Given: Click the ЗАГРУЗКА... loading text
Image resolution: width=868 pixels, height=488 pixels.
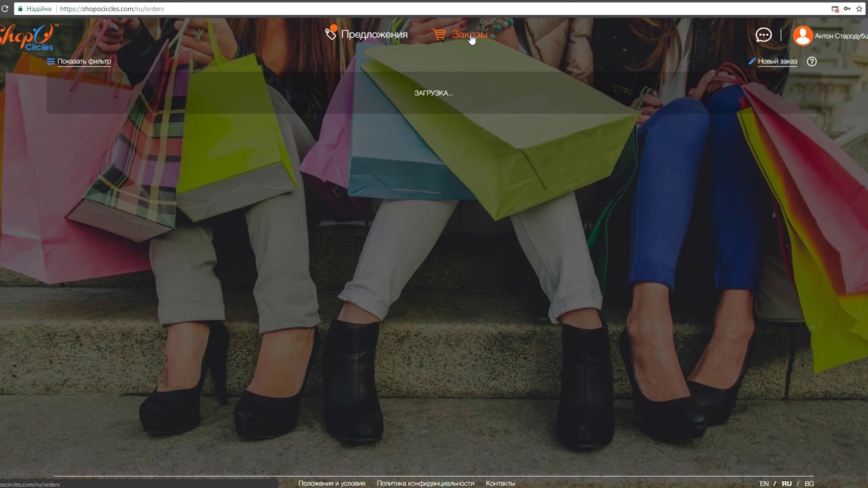Looking at the screenshot, I should (x=433, y=93).
